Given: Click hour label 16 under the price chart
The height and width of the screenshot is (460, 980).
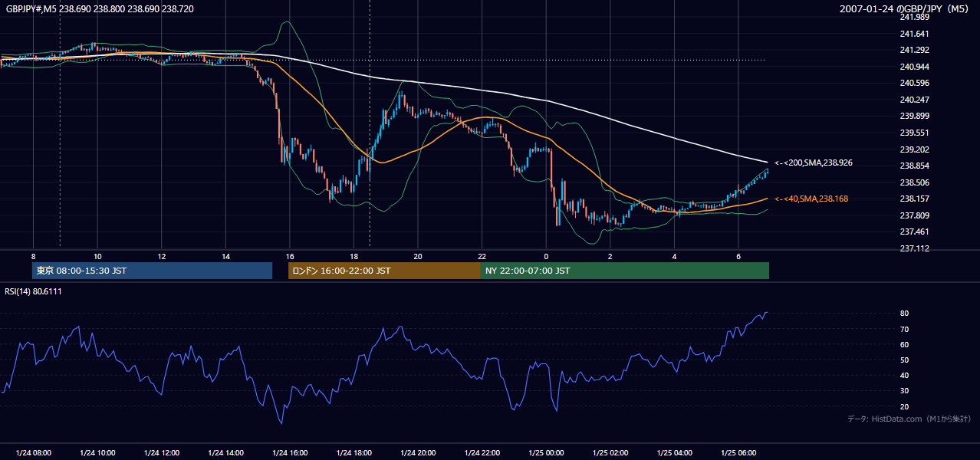Looking at the screenshot, I should (290, 256).
